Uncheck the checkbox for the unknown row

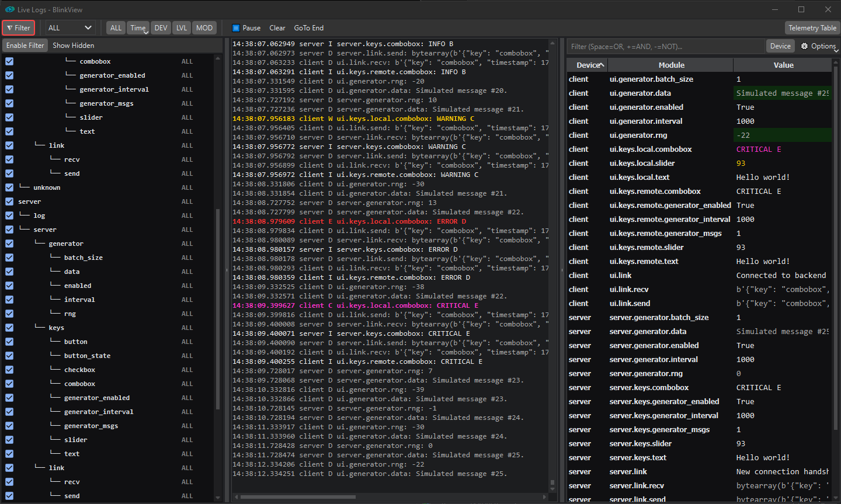[x=9, y=187]
